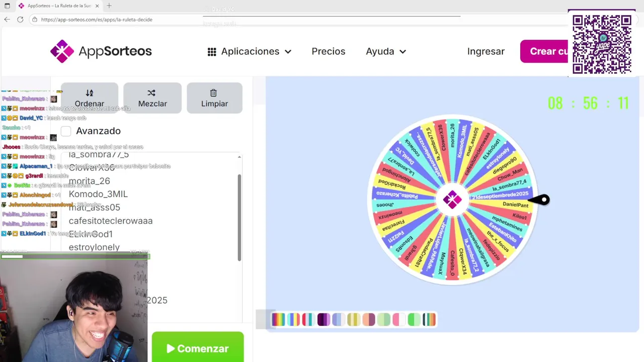644x362 pixels.
Task: Switch to the AppSorteos browser tab
Action: (x=59, y=6)
